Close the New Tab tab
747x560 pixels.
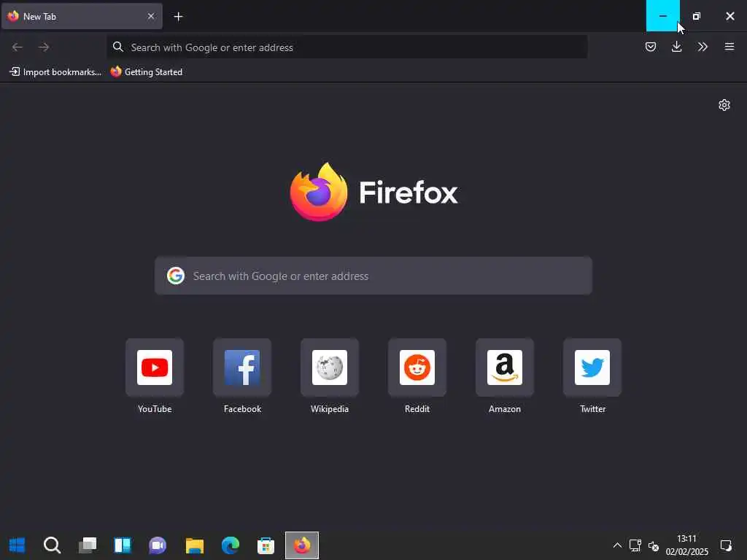pos(151,16)
